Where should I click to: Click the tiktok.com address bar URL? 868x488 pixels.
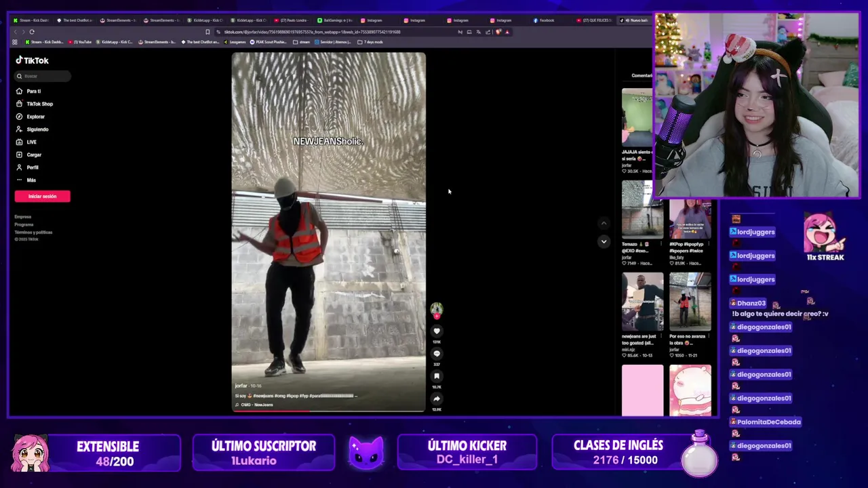(313, 32)
